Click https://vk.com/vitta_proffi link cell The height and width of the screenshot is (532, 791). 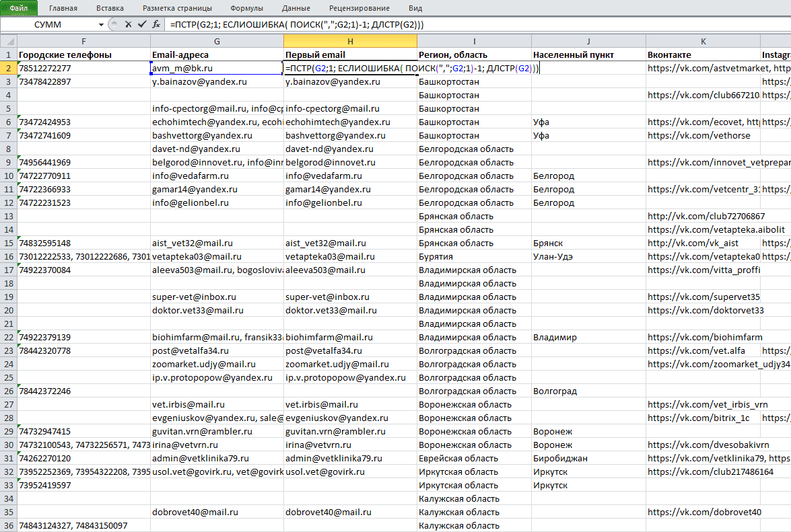[703, 270]
